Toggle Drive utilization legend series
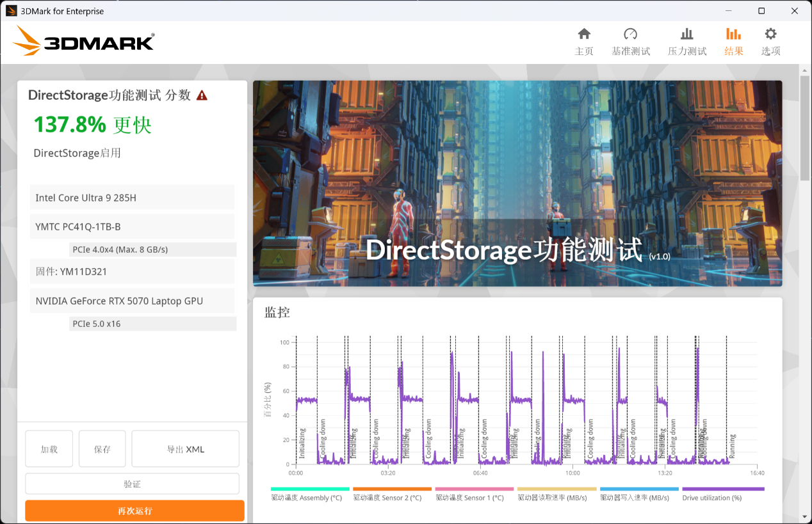This screenshot has height=524, width=812. click(x=723, y=494)
